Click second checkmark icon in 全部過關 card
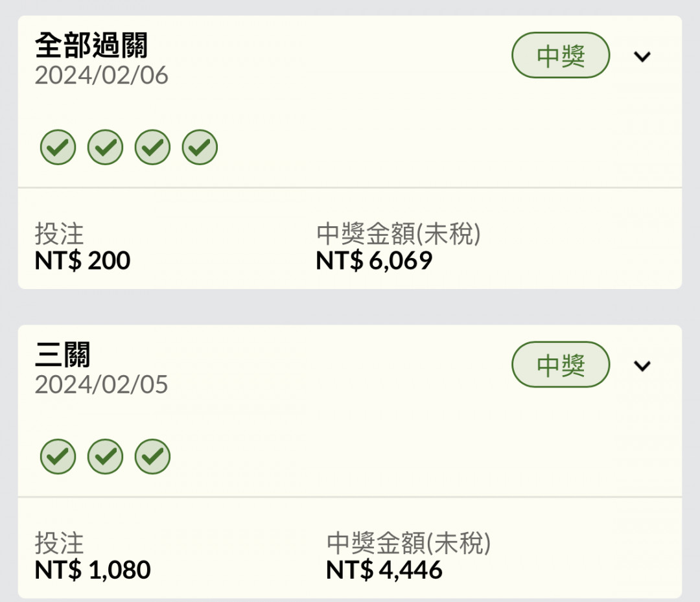The width and height of the screenshot is (700, 602). pyautogui.click(x=106, y=147)
